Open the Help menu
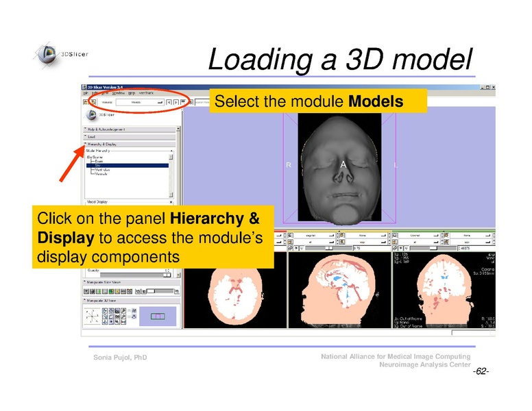Viewport: 532px width, 411px height. [x=132, y=93]
